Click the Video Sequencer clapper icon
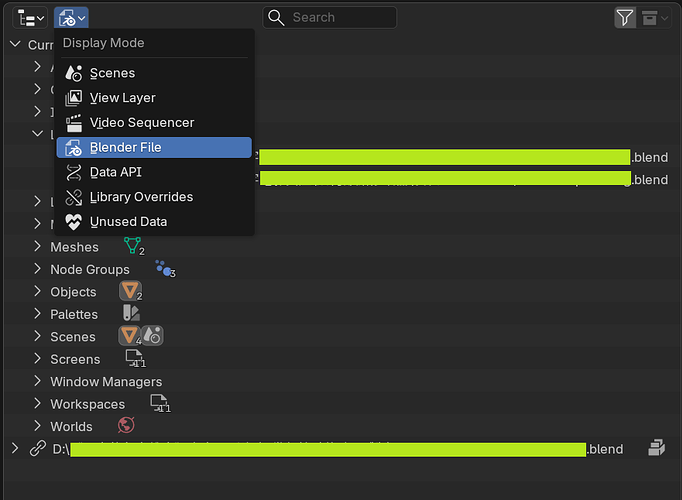This screenshot has height=500, width=682. point(74,123)
